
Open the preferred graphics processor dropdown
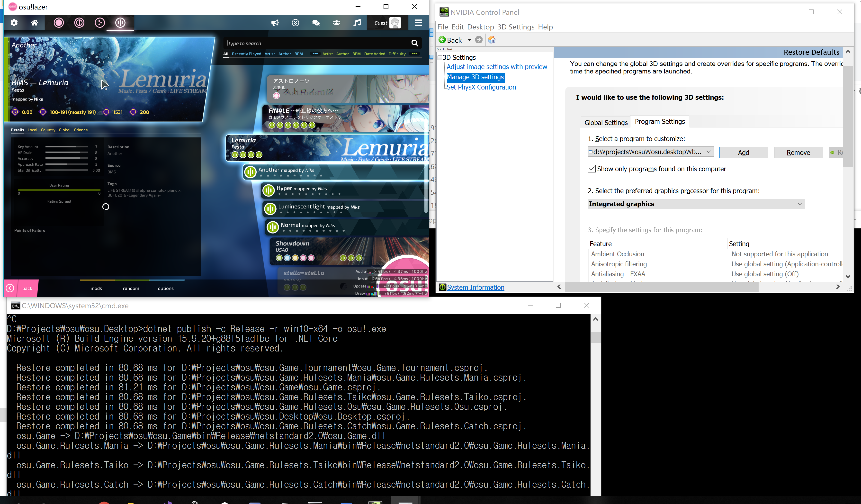[696, 204]
